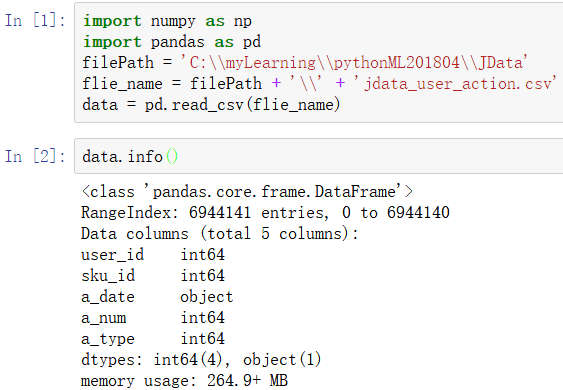The height and width of the screenshot is (390, 563).
Task: Click inside the first code cell on 'import numpy as np'
Action: [167, 21]
